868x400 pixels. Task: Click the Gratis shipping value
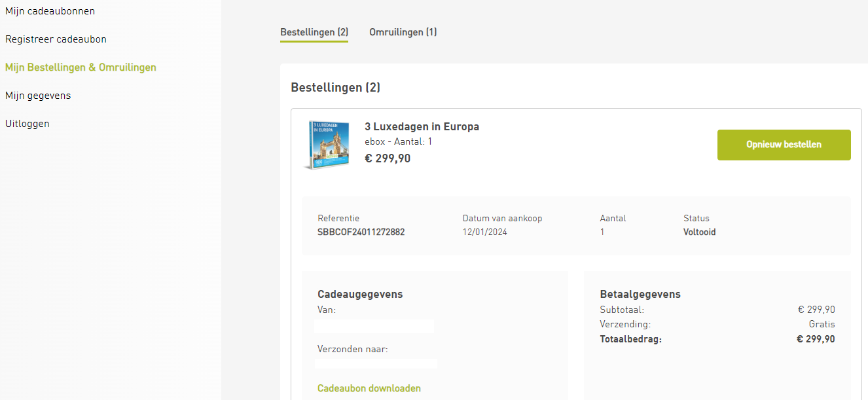(x=822, y=324)
